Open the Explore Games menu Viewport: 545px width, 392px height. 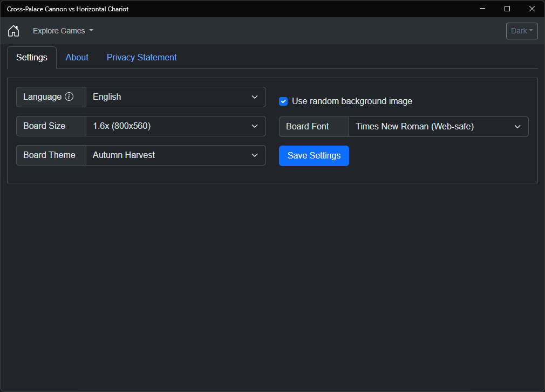(x=63, y=31)
